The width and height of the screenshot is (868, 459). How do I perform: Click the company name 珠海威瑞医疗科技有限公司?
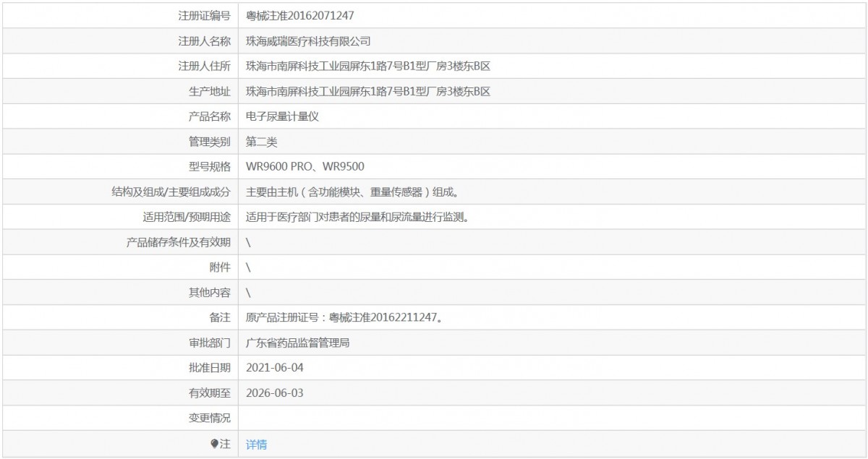(309, 41)
